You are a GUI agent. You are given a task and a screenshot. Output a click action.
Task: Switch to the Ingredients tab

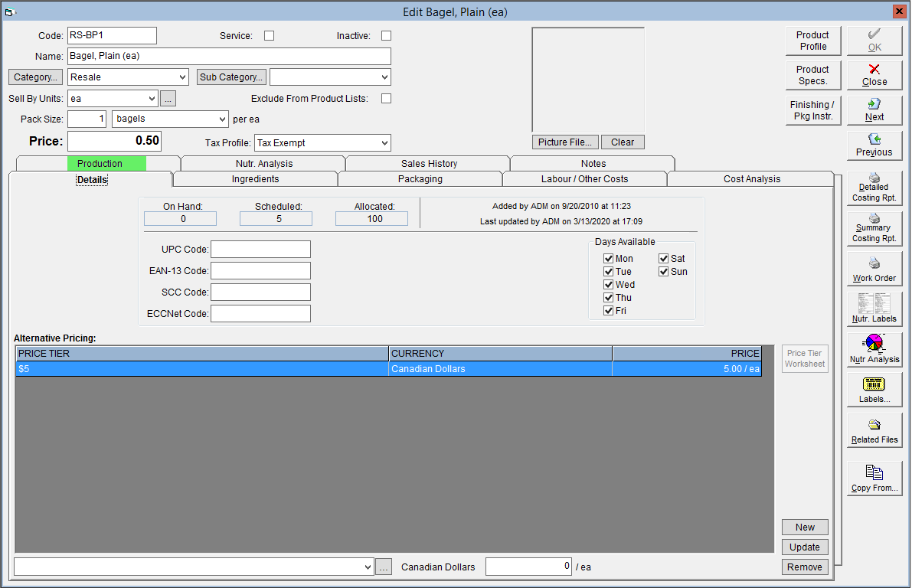[255, 179]
